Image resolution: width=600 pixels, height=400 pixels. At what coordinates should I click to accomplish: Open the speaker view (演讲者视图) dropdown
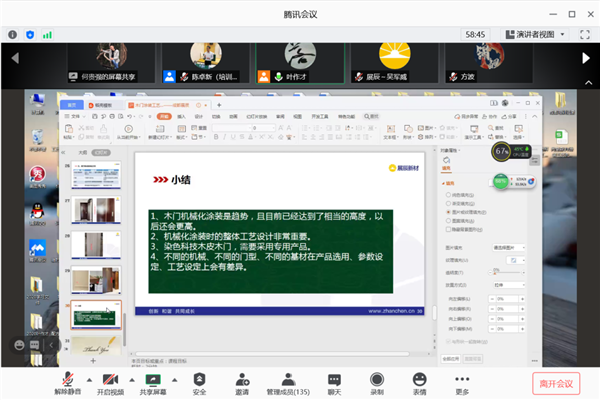coord(535,34)
